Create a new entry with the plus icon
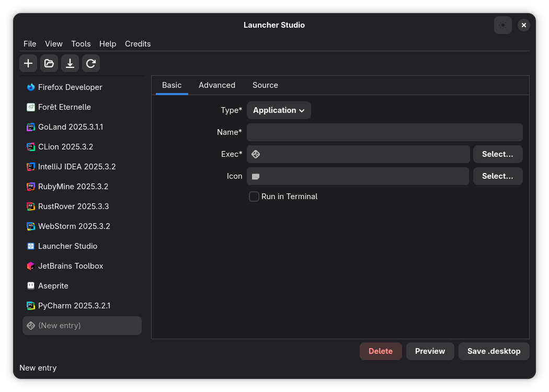The image size is (549, 392). pos(28,63)
